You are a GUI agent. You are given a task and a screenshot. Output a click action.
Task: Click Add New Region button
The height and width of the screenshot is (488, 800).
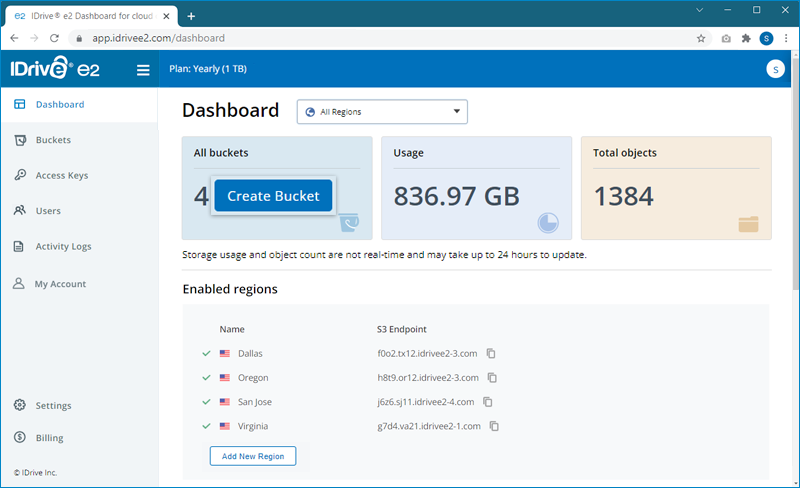click(x=253, y=456)
